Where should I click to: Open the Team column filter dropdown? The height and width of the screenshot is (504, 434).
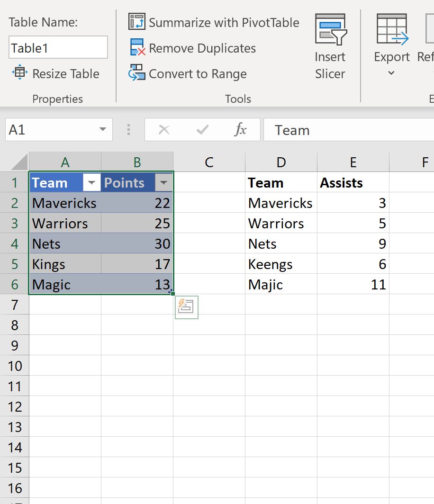(91, 182)
